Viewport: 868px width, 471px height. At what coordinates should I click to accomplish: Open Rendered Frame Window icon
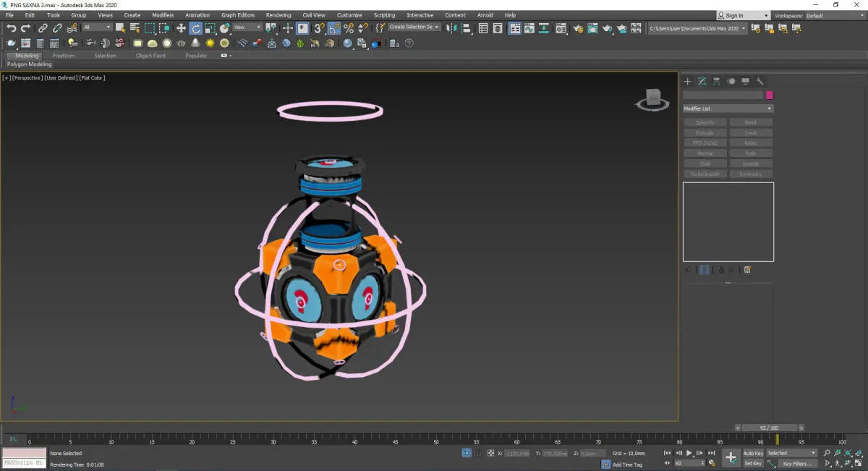click(x=592, y=28)
